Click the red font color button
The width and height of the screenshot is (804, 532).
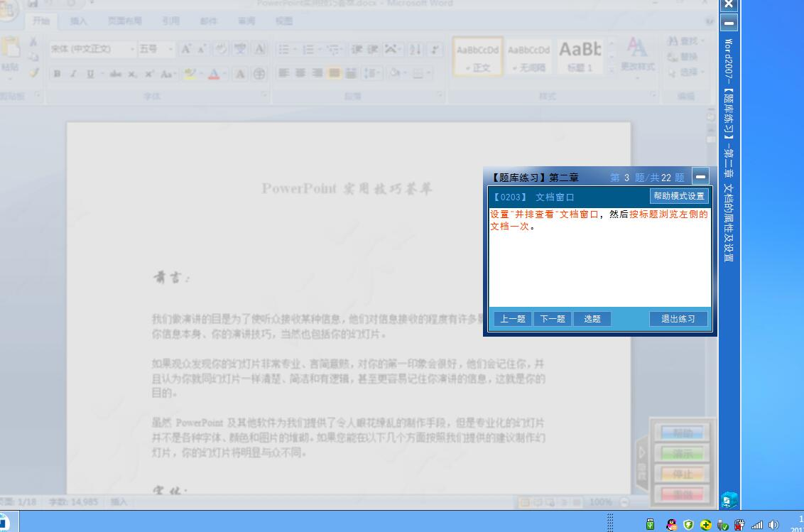[214, 74]
